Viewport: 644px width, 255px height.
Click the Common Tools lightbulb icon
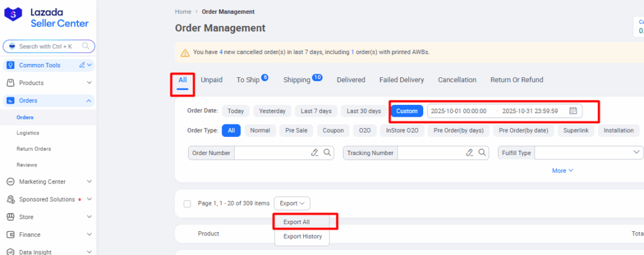coord(11,65)
